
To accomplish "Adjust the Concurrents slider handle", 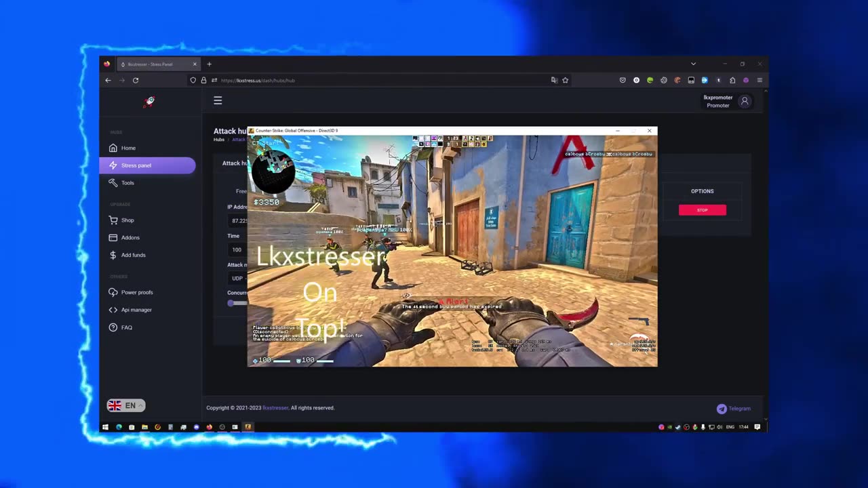I will pos(231,303).
